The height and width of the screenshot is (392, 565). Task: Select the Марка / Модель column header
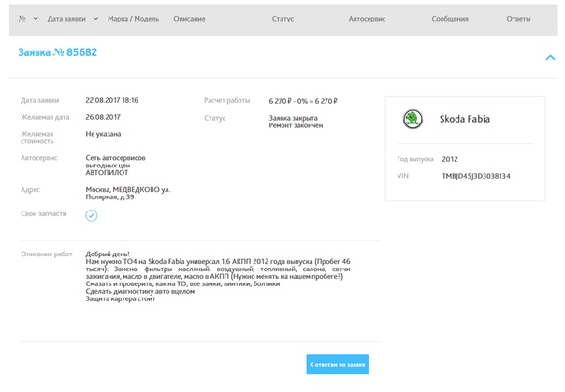[134, 19]
